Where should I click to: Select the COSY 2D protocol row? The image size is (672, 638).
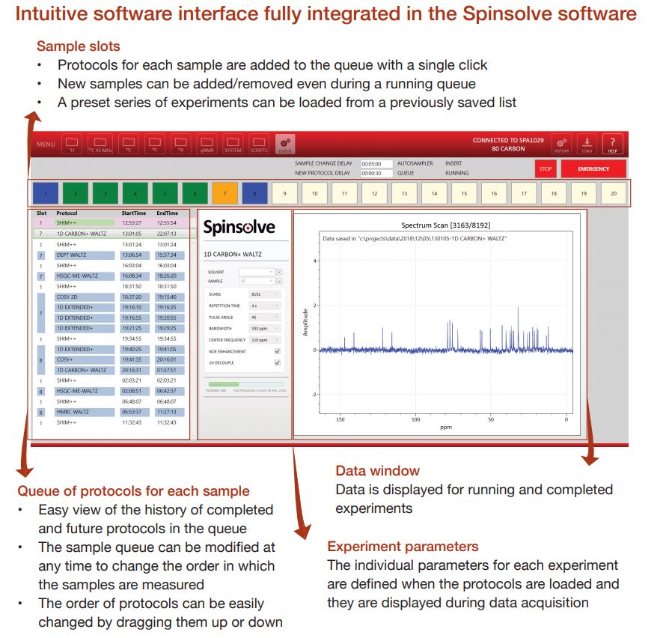point(120,297)
